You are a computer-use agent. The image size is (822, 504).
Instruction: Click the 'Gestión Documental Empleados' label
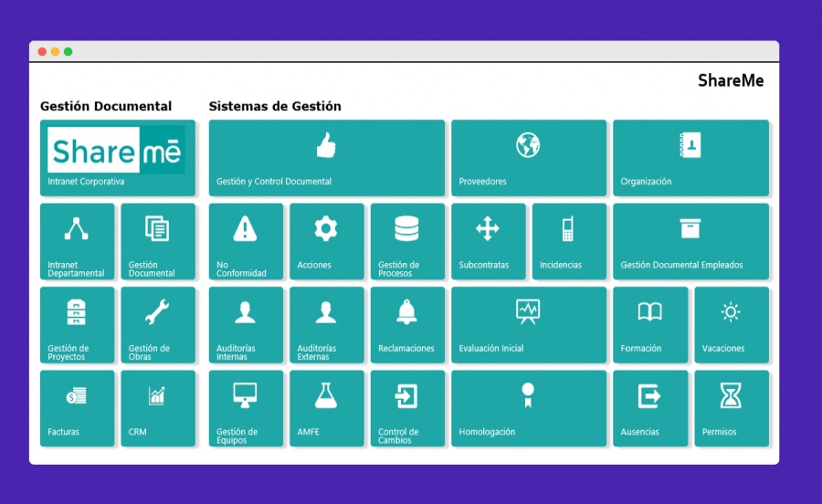pyautogui.click(x=681, y=265)
